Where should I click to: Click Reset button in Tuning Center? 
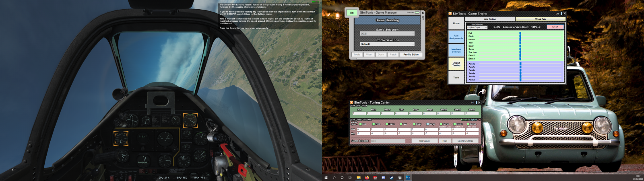tap(445, 141)
